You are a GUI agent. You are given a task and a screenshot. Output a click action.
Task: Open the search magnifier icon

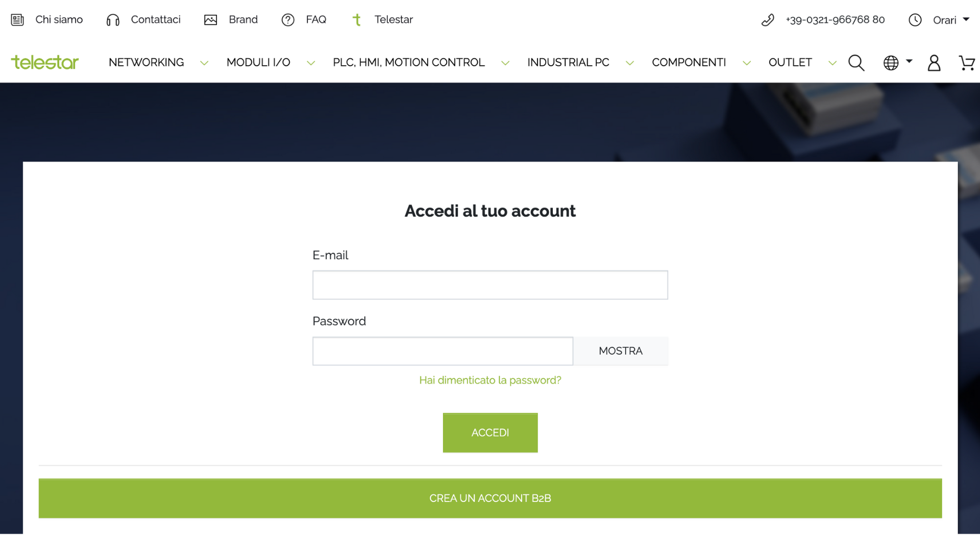(856, 63)
